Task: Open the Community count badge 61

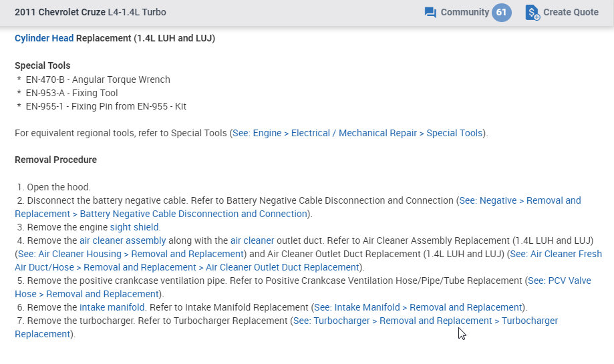Action: [501, 13]
